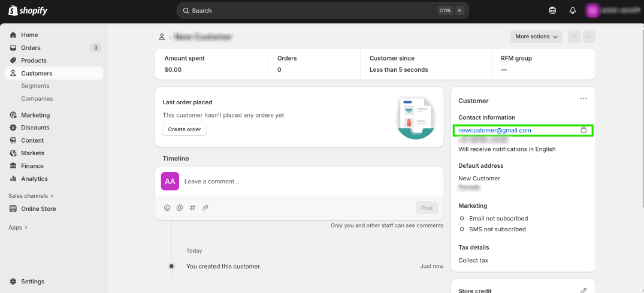Image resolution: width=644 pixels, height=293 pixels.
Task: Edit store credit with the pencil icon
Action: 583,291
